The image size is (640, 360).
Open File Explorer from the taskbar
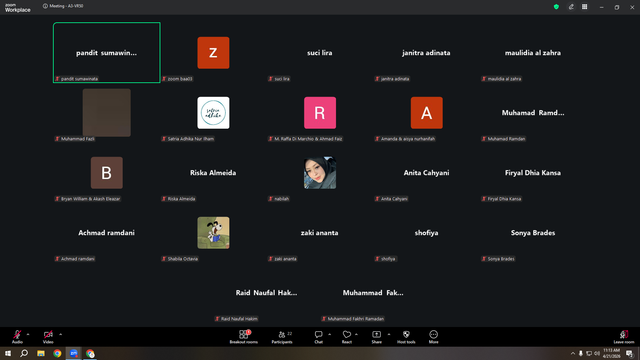pyautogui.click(x=41, y=353)
